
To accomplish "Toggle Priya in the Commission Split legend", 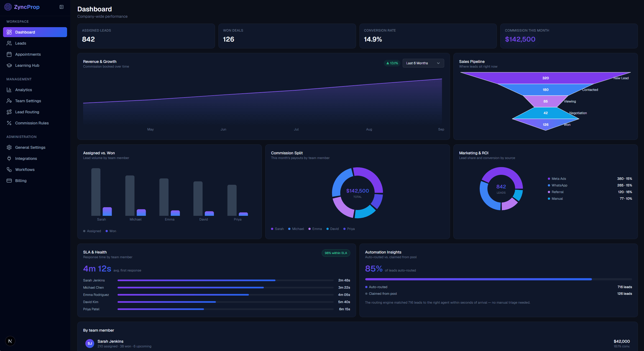I will point(349,229).
